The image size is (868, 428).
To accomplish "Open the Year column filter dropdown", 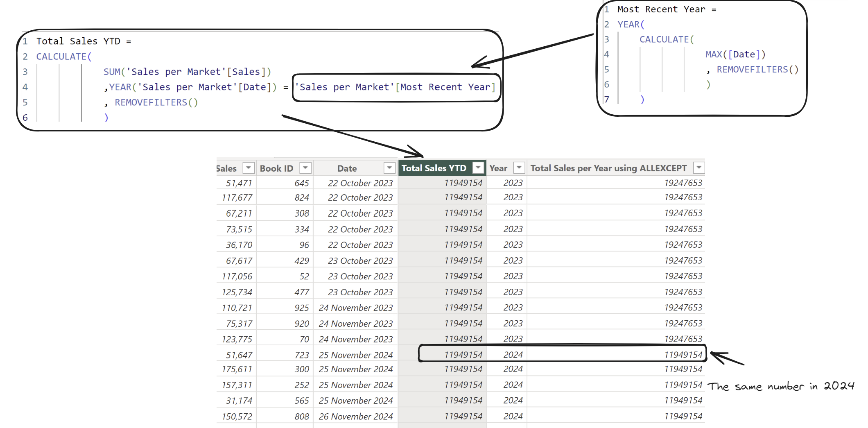I will pos(519,168).
